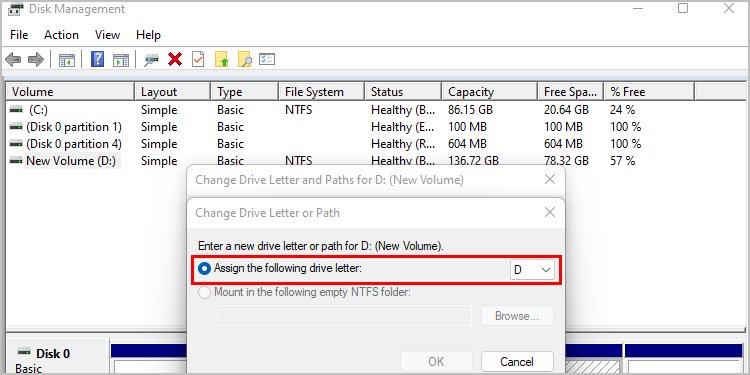Click the Back arrow toolbar icon
Image resolution: width=750 pixels, height=375 pixels.
13,60
